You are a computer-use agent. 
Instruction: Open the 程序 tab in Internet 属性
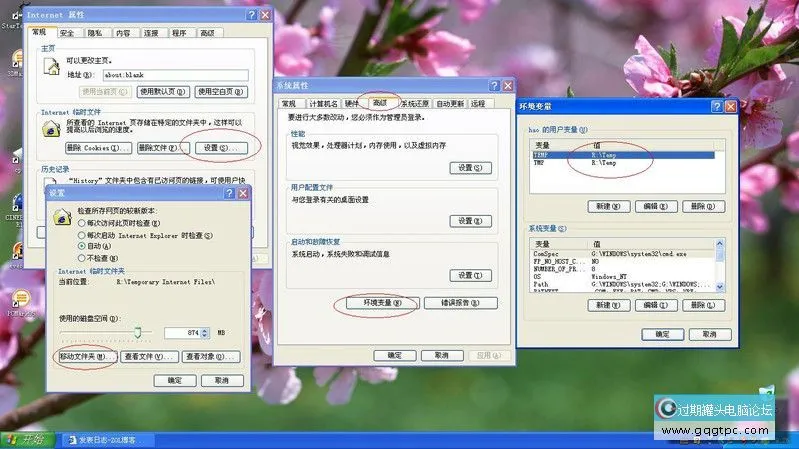(179, 33)
